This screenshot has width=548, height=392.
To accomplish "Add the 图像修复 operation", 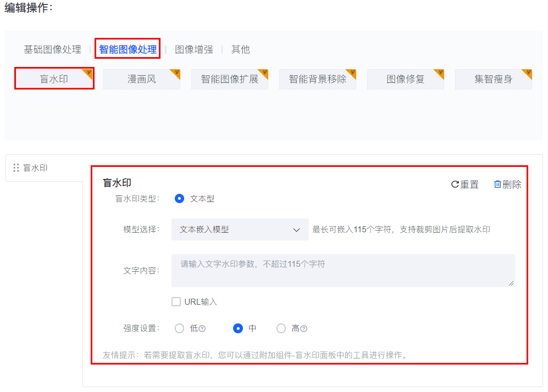I will pyautogui.click(x=406, y=79).
